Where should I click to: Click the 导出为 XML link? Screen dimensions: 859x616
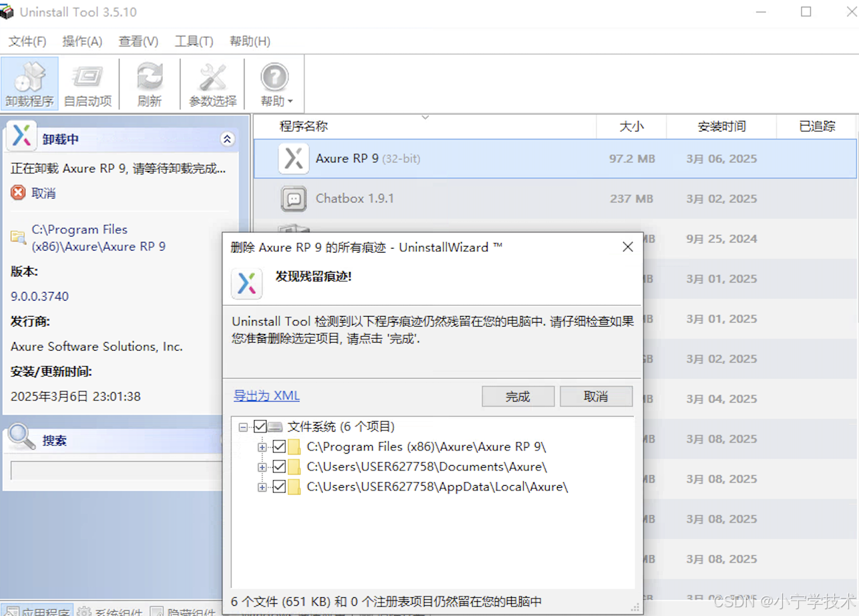267,396
